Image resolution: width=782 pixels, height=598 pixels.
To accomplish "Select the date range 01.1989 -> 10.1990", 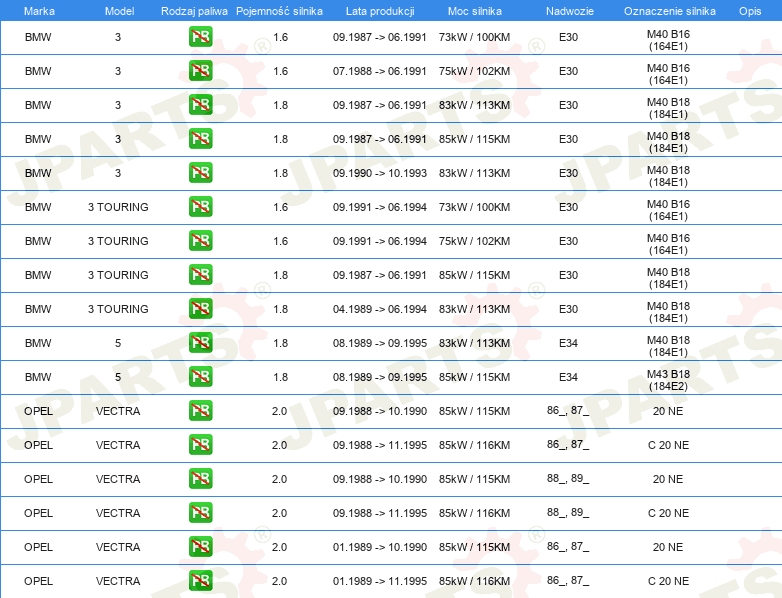I will coord(380,547).
